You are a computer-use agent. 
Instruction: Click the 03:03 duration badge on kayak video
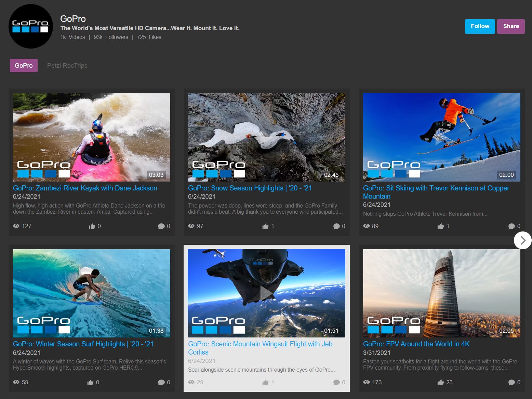156,175
